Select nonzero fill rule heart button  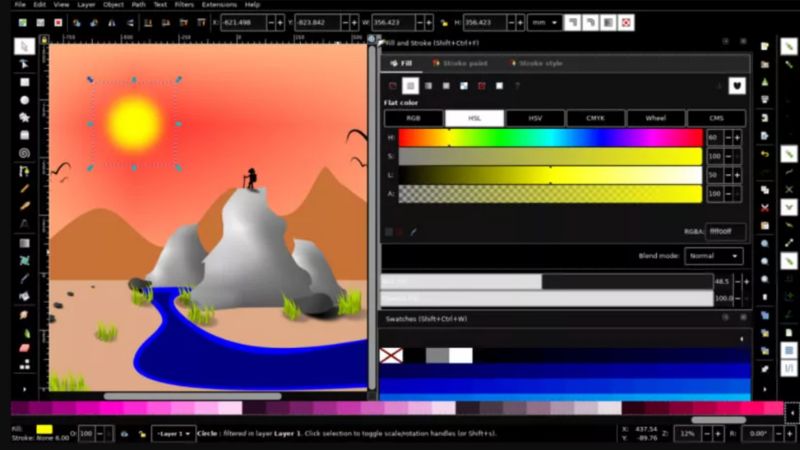coord(737,86)
